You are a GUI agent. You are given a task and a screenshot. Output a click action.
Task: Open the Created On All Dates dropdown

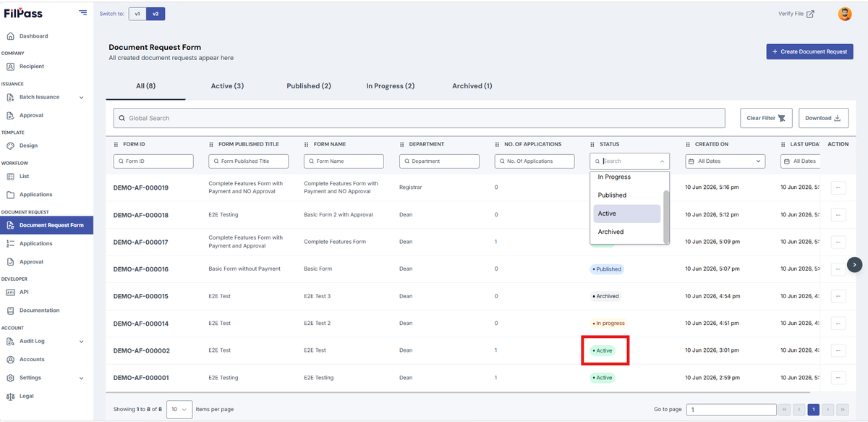coord(725,161)
